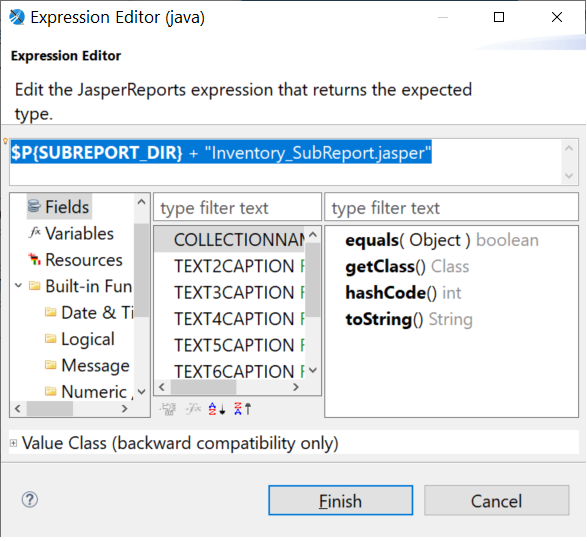This screenshot has width=587, height=541.
Task: Select the Variables category
Action: 71,233
